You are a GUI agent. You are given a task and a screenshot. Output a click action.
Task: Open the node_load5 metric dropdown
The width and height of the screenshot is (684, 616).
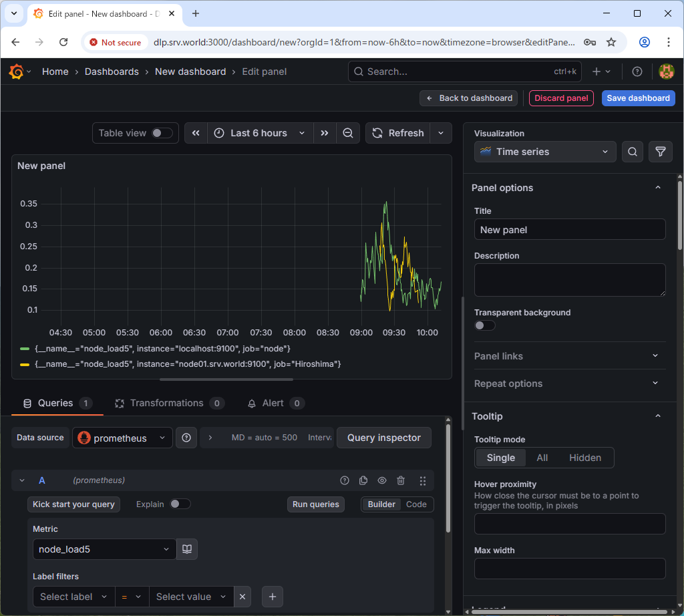tap(104, 549)
